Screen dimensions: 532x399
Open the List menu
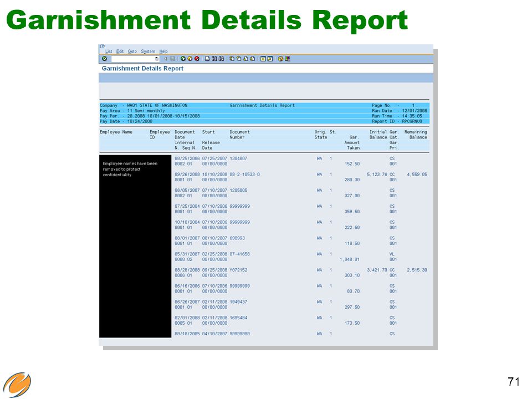coord(109,51)
